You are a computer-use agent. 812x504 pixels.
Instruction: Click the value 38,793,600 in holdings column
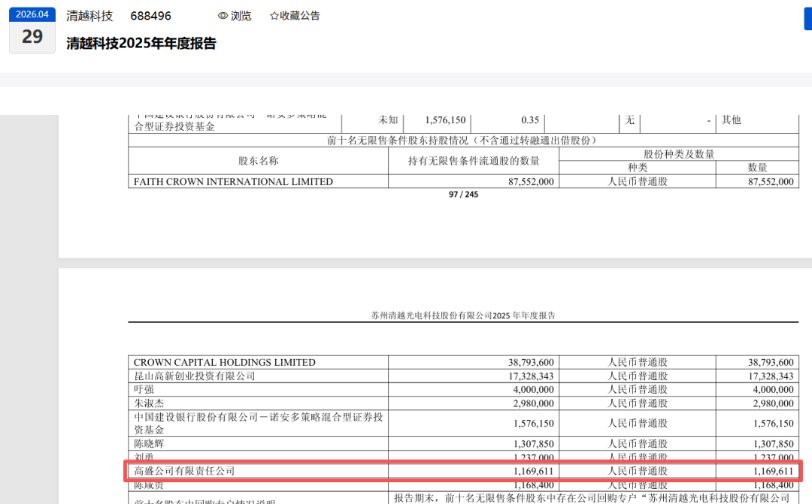[x=531, y=362]
